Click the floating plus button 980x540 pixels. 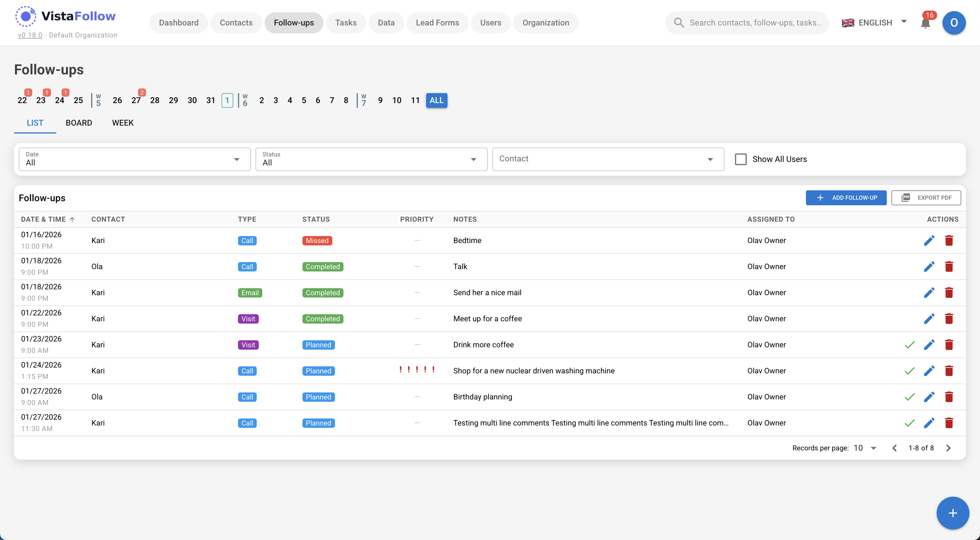pyautogui.click(x=952, y=513)
